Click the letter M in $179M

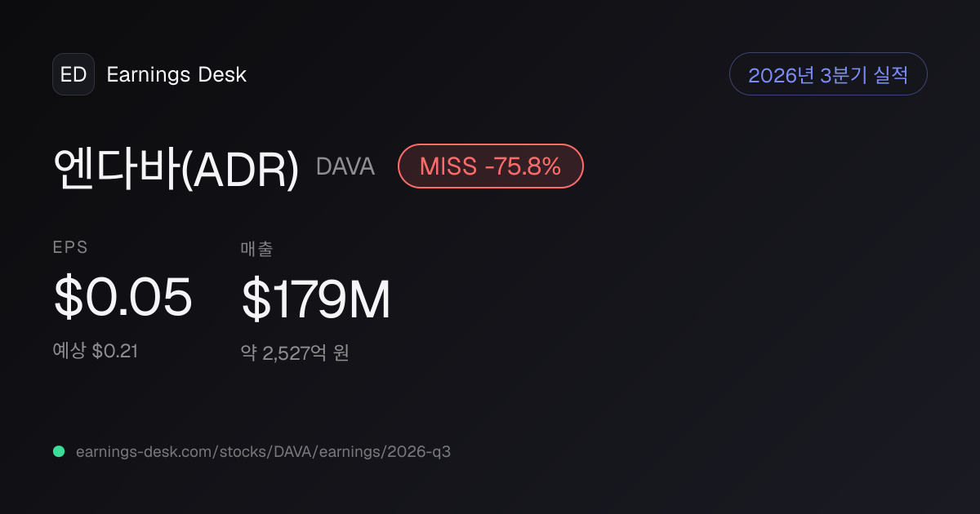370,299
